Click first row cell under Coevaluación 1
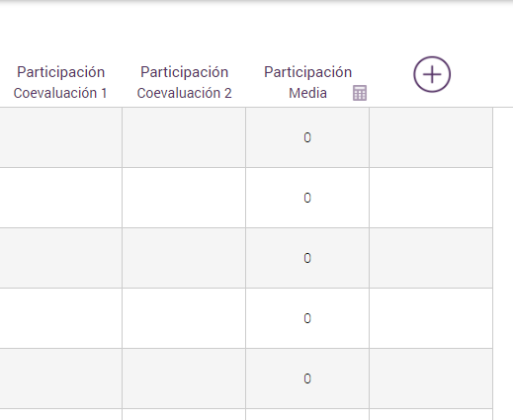 point(60,137)
